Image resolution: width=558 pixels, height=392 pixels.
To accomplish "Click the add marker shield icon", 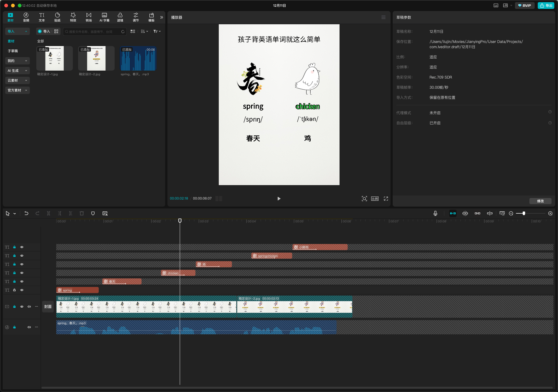I will [93, 213].
